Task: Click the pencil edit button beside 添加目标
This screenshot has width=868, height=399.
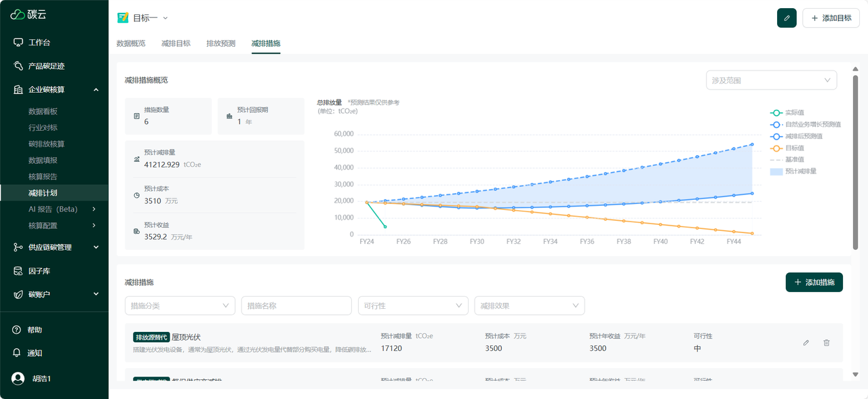Action: 787,18
